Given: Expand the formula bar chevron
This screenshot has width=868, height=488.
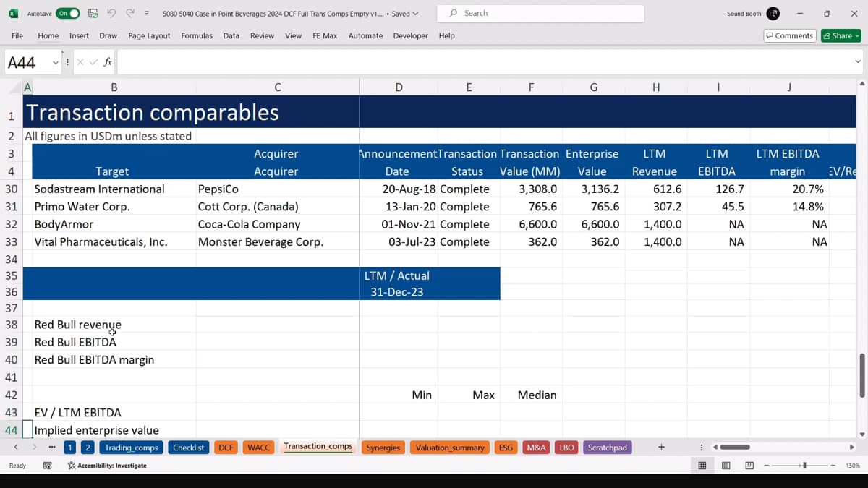Looking at the screenshot, I should 858,62.
